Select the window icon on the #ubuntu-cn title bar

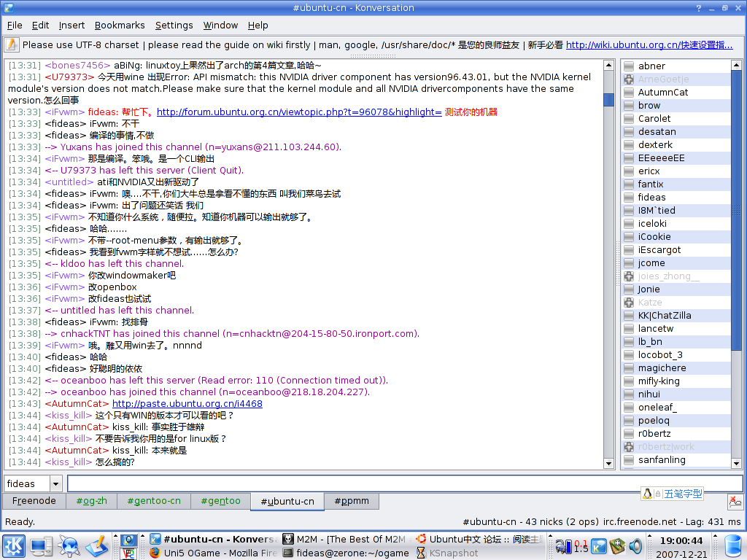point(8,7)
